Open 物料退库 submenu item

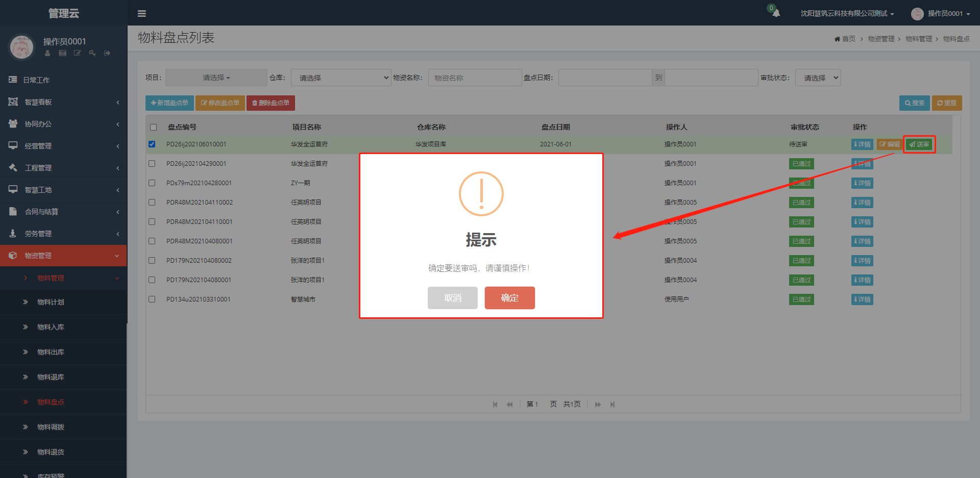[x=63, y=377]
